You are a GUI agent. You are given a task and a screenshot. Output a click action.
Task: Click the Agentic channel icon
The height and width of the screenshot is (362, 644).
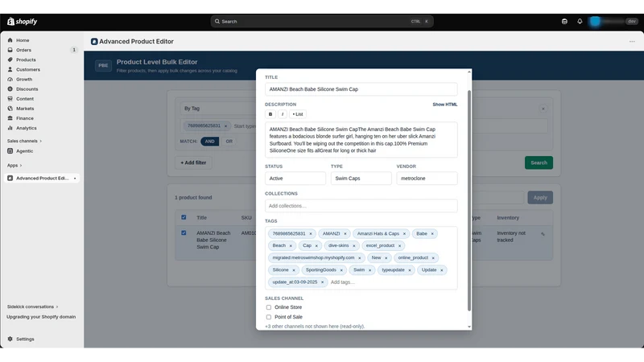coord(10,151)
